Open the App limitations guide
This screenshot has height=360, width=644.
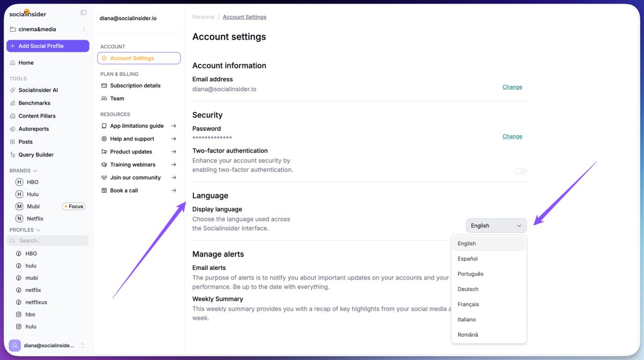tap(139, 126)
